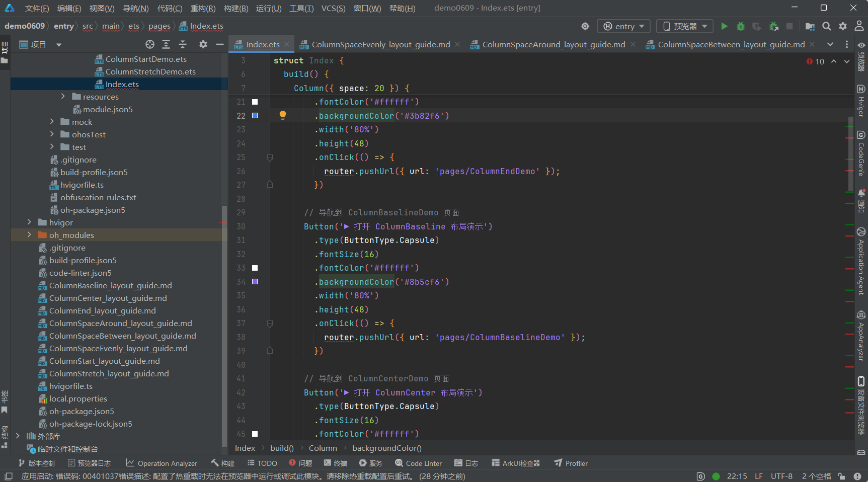Image resolution: width=868 pixels, height=482 pixels.
Task: Click the 10 errors indicator in editor
Action: pyautogui.click(x=815, y=61)
